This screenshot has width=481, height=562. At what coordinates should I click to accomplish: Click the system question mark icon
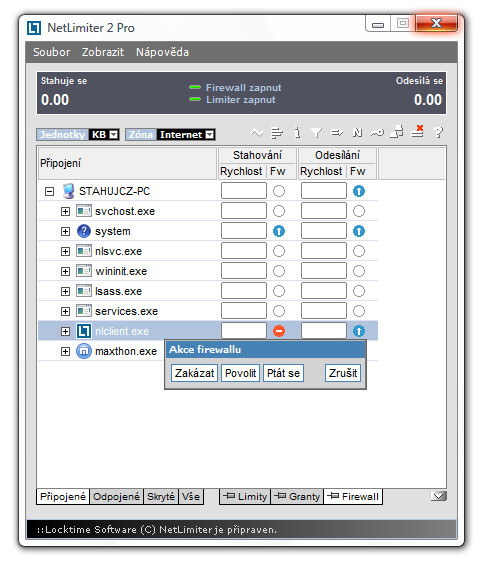point(84,231)
